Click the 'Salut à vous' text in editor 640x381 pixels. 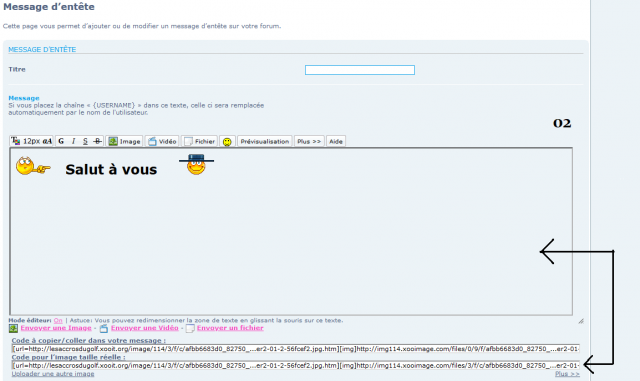111,169
